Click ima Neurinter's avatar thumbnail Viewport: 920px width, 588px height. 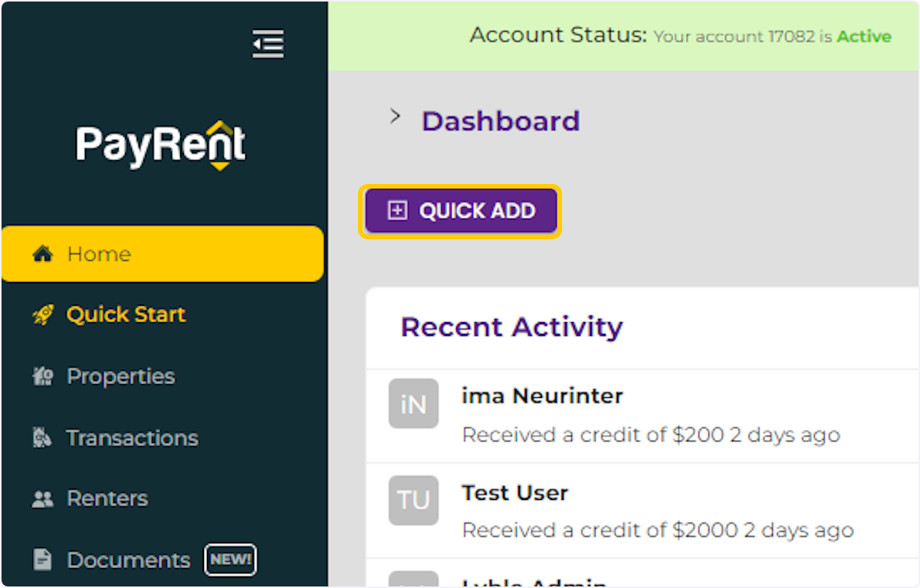[x=413, y=404]
